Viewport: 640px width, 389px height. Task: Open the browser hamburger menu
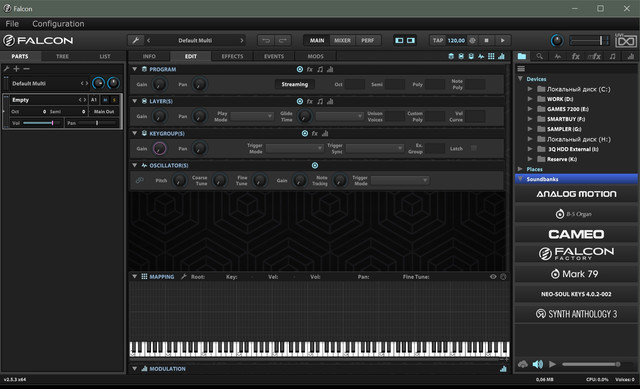(521, 69)
